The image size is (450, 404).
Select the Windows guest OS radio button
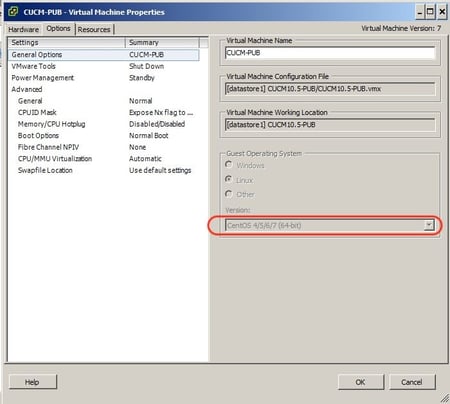(229, 164)
